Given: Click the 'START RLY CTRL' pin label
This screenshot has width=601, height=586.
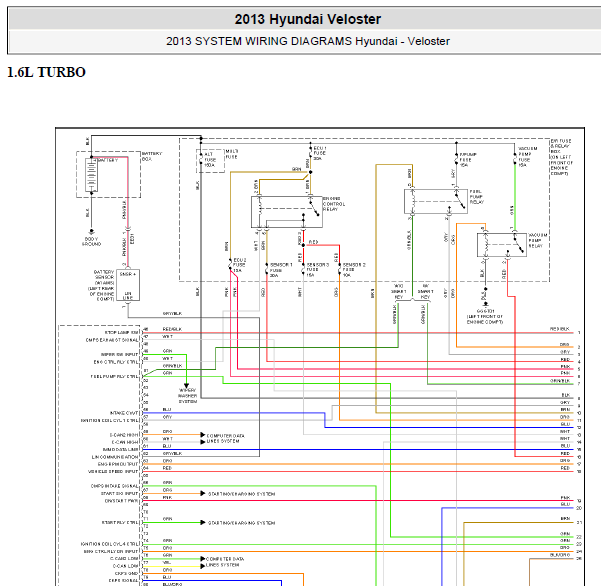Looking at the screenshot, I should 119,522.
